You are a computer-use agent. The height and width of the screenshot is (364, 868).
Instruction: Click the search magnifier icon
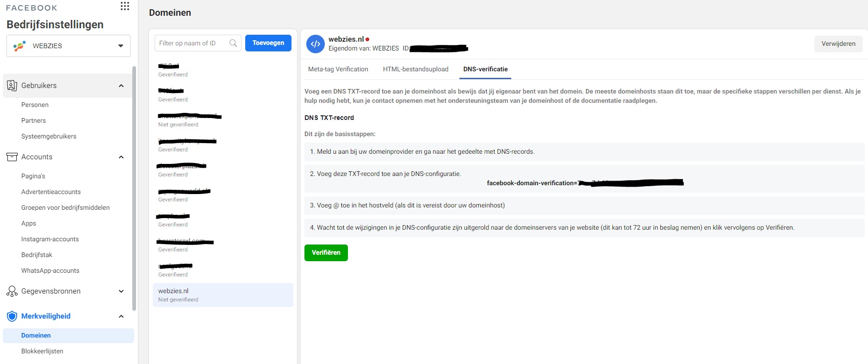point(233,43)
